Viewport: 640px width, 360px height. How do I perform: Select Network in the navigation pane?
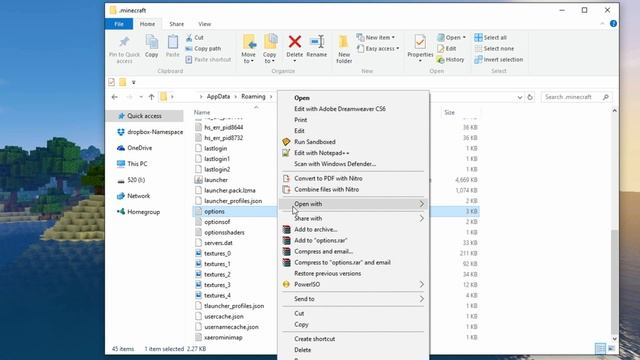(x=138, y=196)
